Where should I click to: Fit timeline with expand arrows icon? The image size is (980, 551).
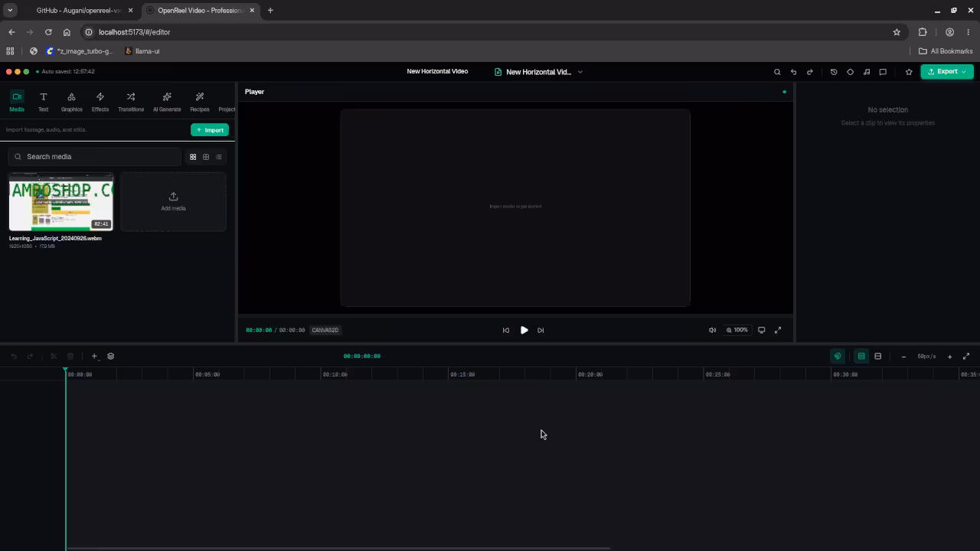click(966, 357)
